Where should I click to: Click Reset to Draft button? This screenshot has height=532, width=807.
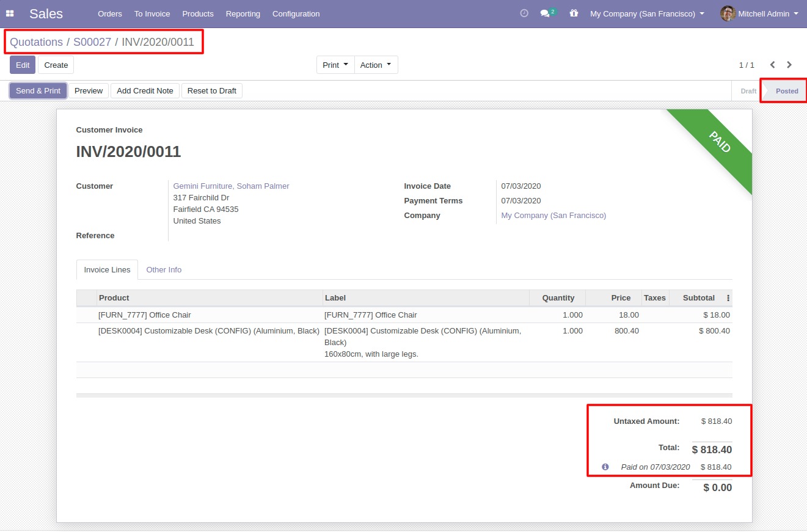tap(211, 90)
